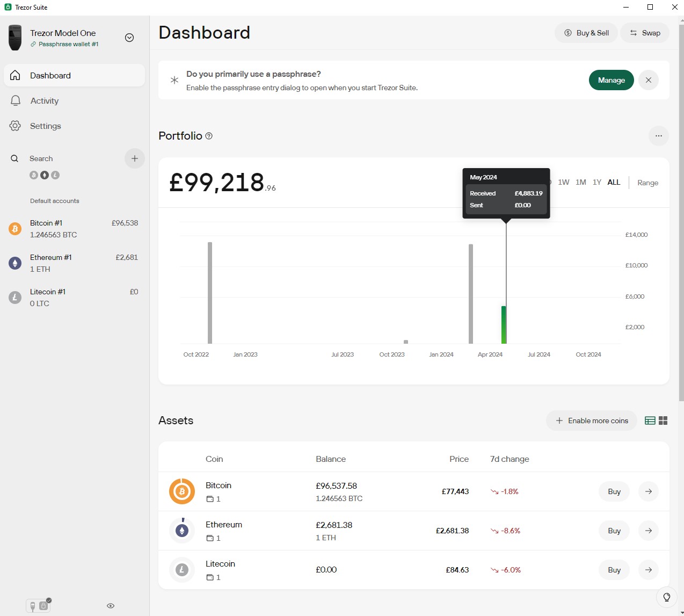Open the Litecoin #1 account
This screenshot has height=616, width=684.
74,298
